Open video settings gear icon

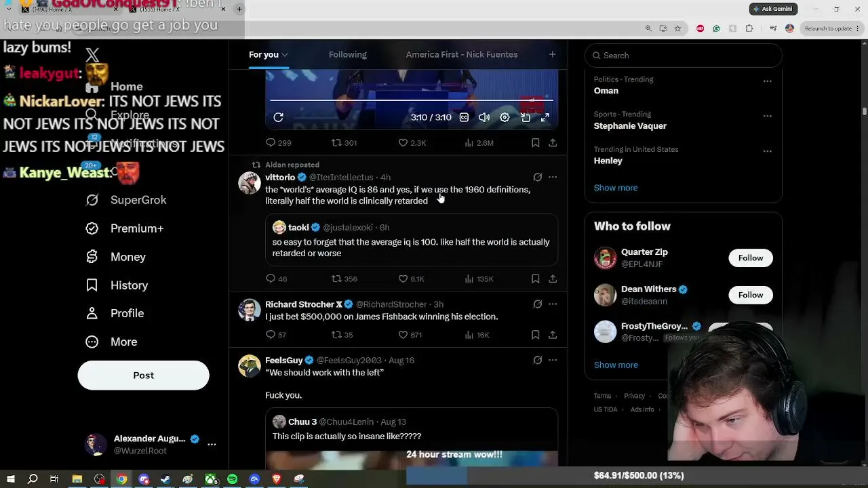click(x=505, y=117)
